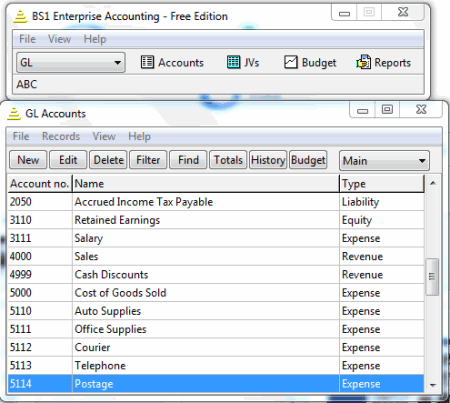Click the History button

tap(268, 160)
